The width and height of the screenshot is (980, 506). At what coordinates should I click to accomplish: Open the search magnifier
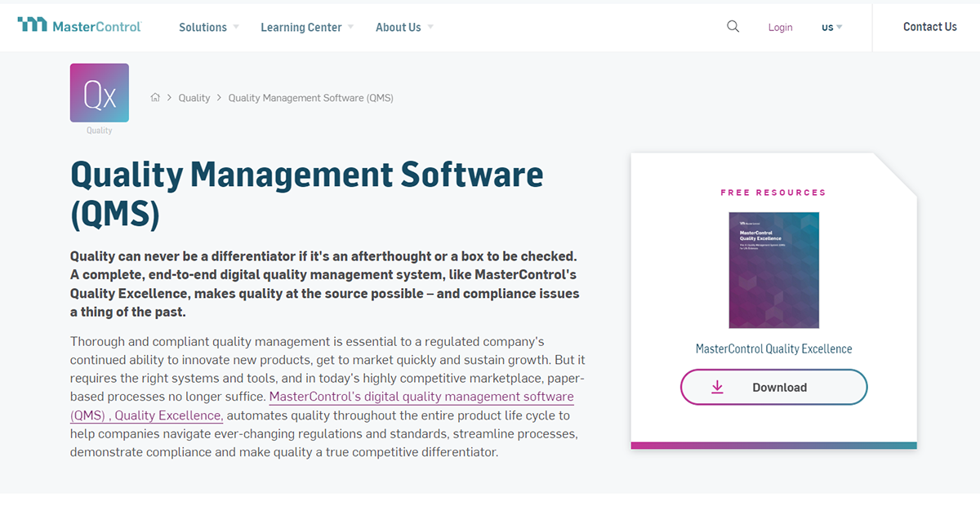733,26
